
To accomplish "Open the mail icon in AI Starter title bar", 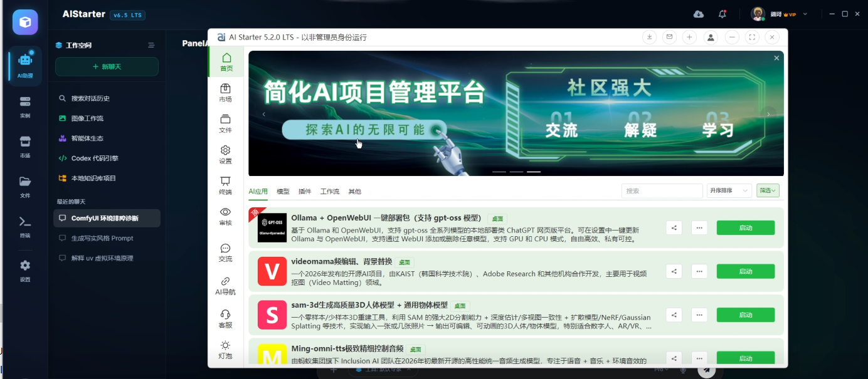I will pyautogui.click(x=670, y=37).
